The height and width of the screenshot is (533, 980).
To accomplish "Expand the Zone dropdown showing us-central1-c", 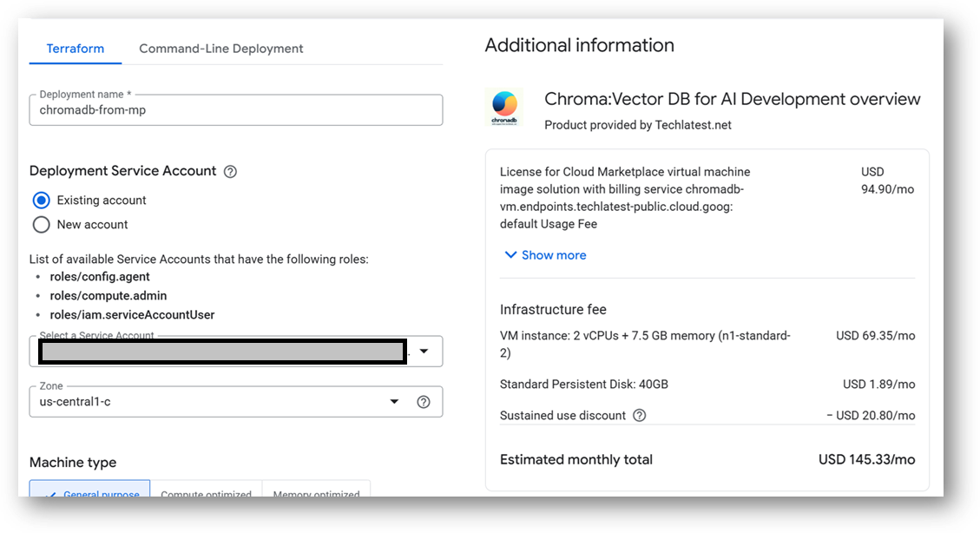I will (394, 402).
